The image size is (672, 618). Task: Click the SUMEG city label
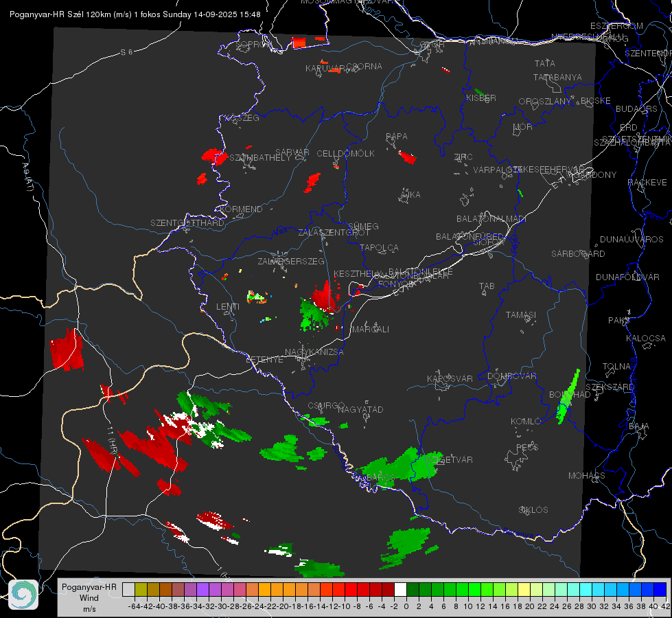pos(363,226)
